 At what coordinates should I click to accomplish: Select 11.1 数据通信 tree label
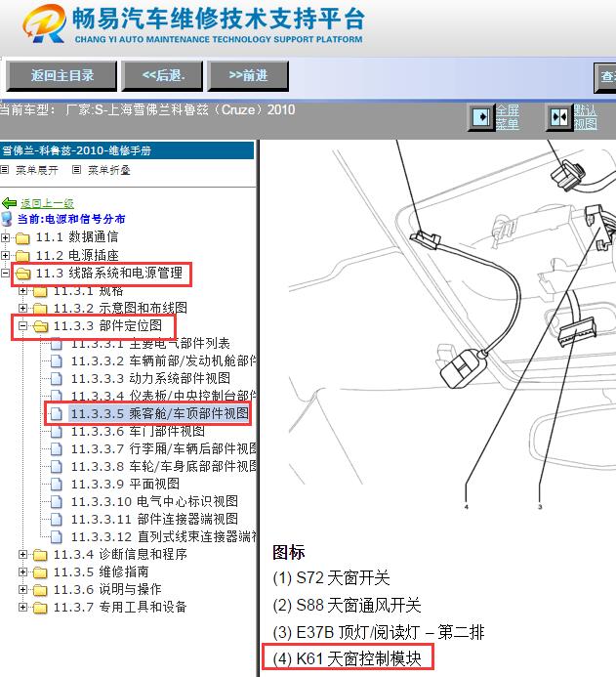coord(77,237)
